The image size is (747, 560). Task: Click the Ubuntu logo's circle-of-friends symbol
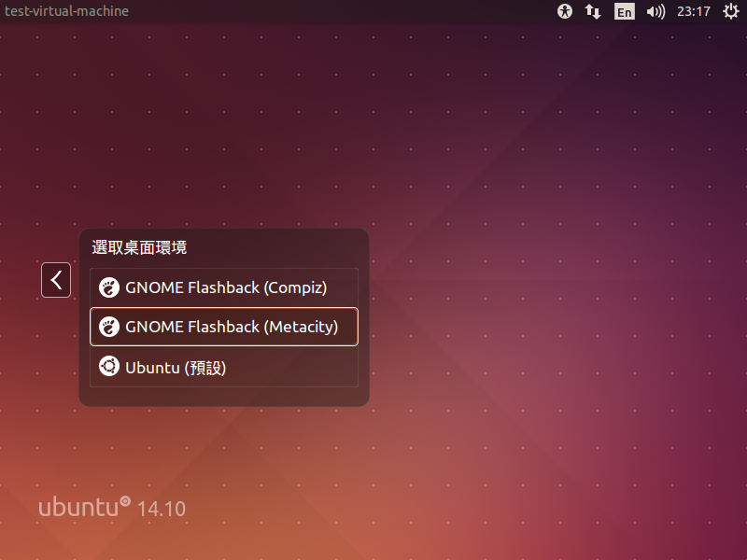[x=125, y=501]
